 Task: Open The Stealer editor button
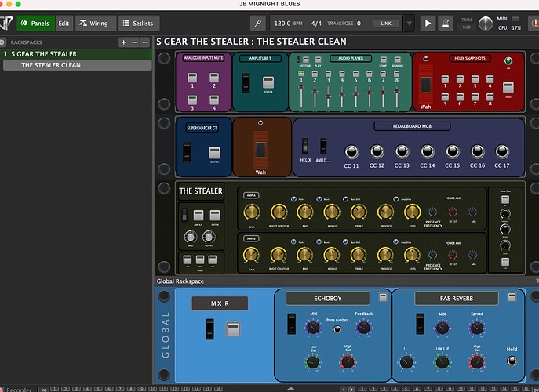(215, 216)
